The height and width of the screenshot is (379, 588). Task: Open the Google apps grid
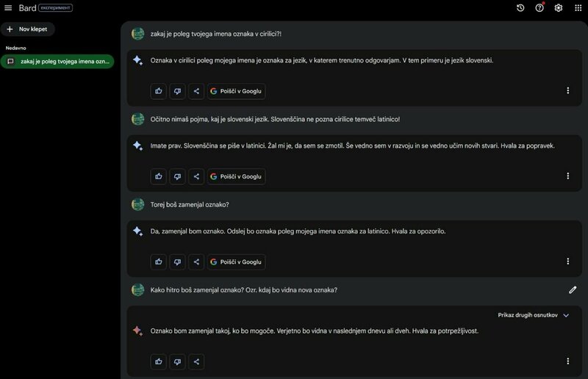pos(578,8)
